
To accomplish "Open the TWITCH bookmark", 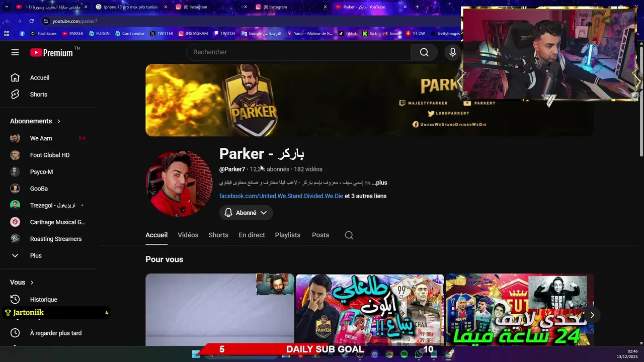I will [x=224, y=34].
